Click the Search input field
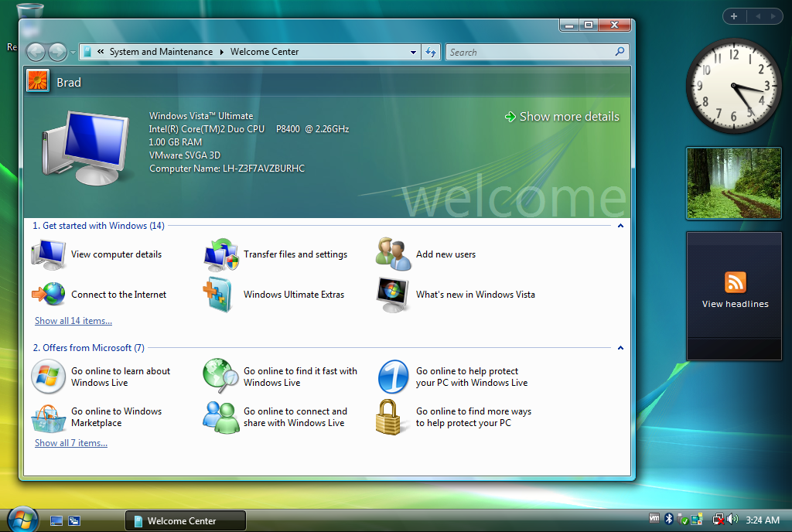Screen dimensions: 792x532 pos(531,52)
